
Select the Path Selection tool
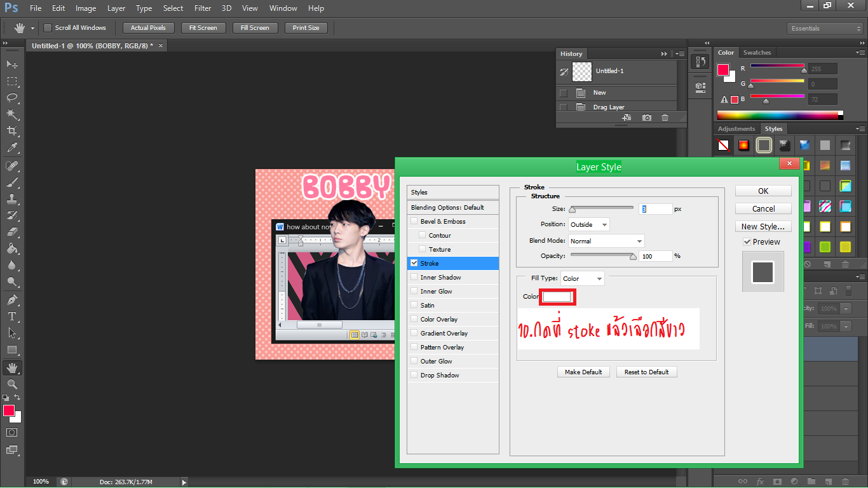coord(12,333)
